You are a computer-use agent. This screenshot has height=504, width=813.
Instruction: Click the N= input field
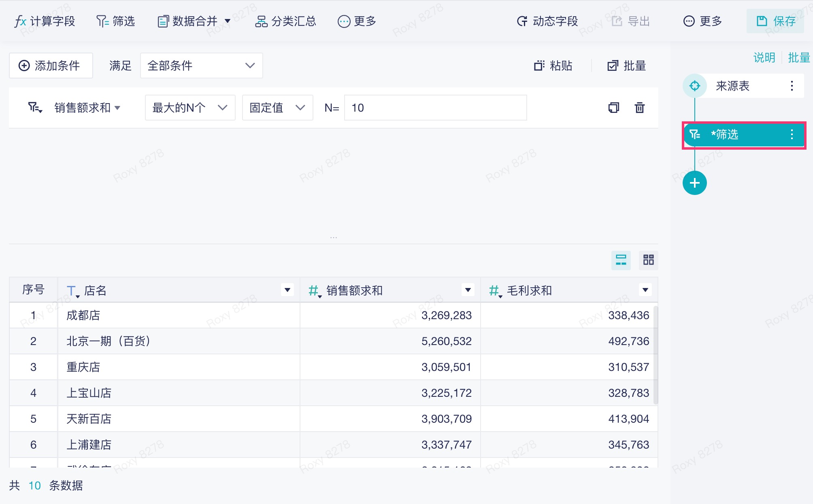[x=435, y=108]
